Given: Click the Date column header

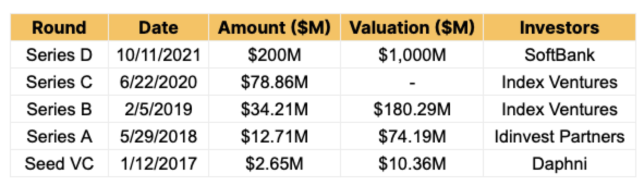Looking at the screenshot, I should pos(158,27).
